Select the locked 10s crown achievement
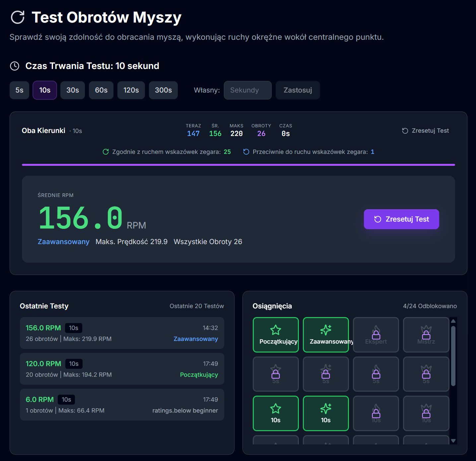Screen dimensions: 476x461 426,413
